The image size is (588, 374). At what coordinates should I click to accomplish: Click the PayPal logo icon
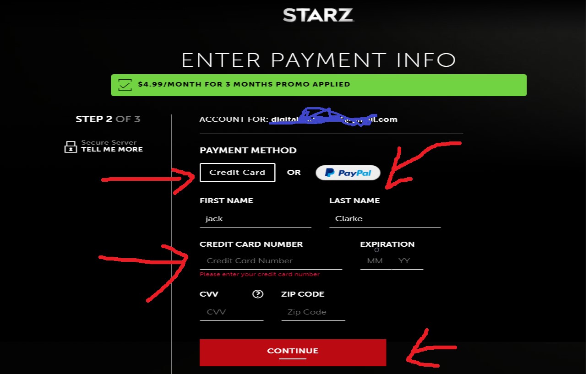pos(329,173)
